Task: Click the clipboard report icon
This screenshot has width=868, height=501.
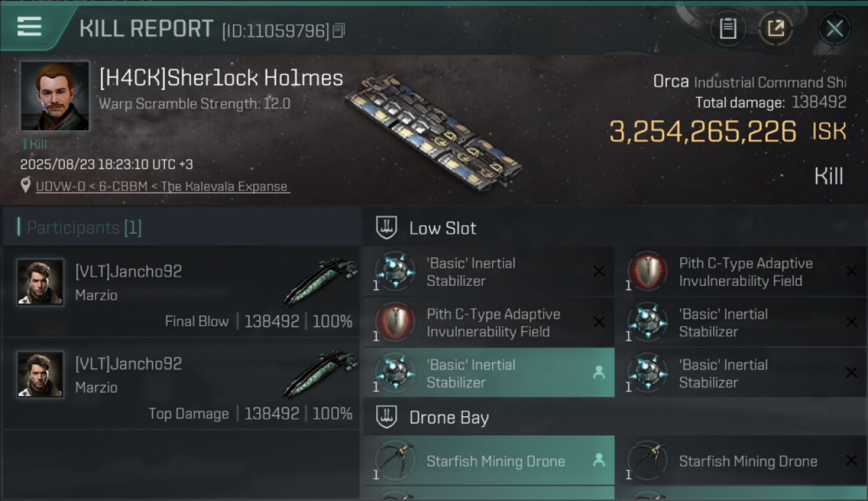Action: 728,28
